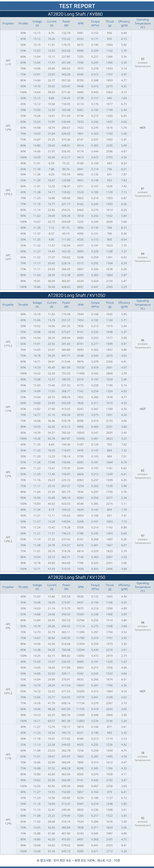Viewport: 154px width, 868px height.
Task: Click Torque column header in KV880 table
Action: [x=95, y=24]
